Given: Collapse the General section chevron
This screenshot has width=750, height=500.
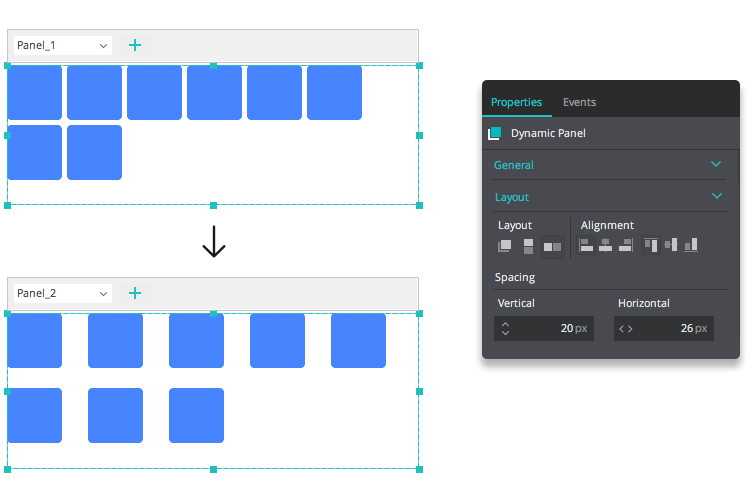Looking at the screenshot, I should tap(716, 164).
